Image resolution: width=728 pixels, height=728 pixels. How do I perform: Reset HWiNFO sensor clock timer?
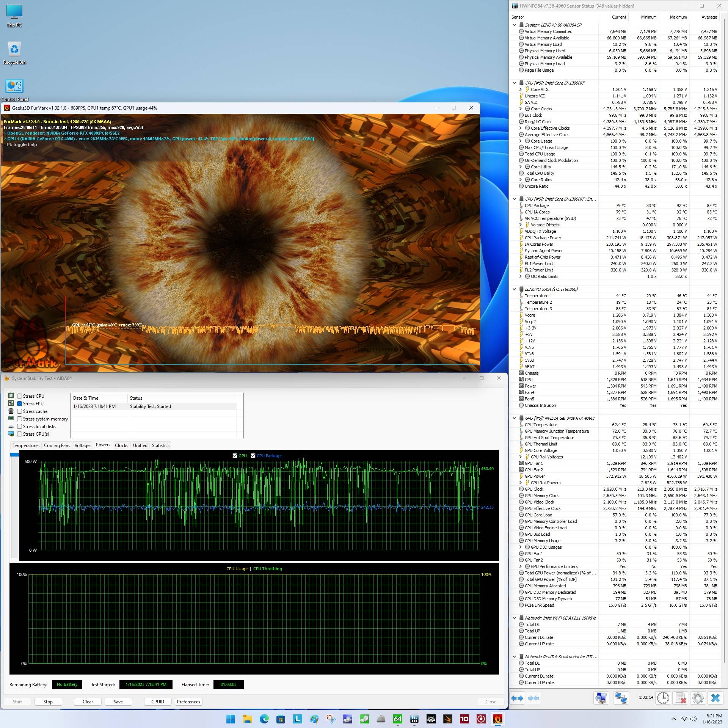663,698
